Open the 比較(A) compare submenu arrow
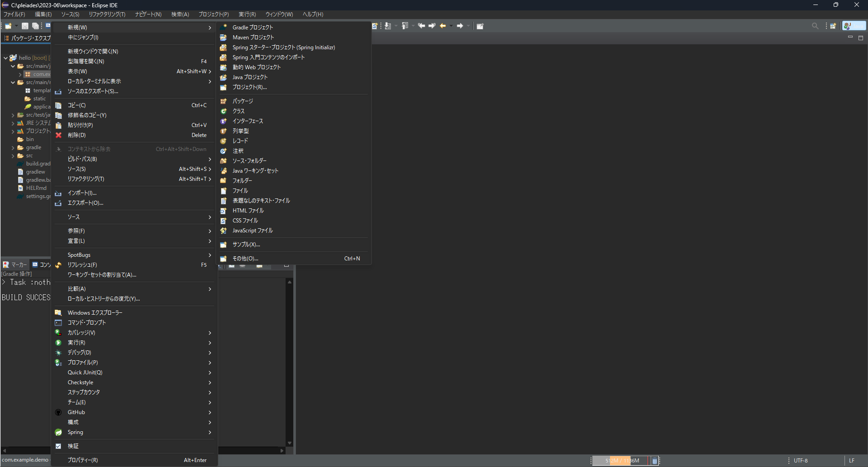This screenshot has height=467, width=868. (x=210, y=289)
